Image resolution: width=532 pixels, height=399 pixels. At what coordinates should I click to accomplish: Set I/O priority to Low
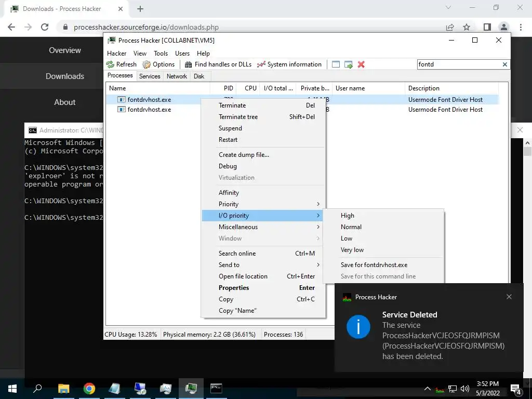(x=383, y=238)
